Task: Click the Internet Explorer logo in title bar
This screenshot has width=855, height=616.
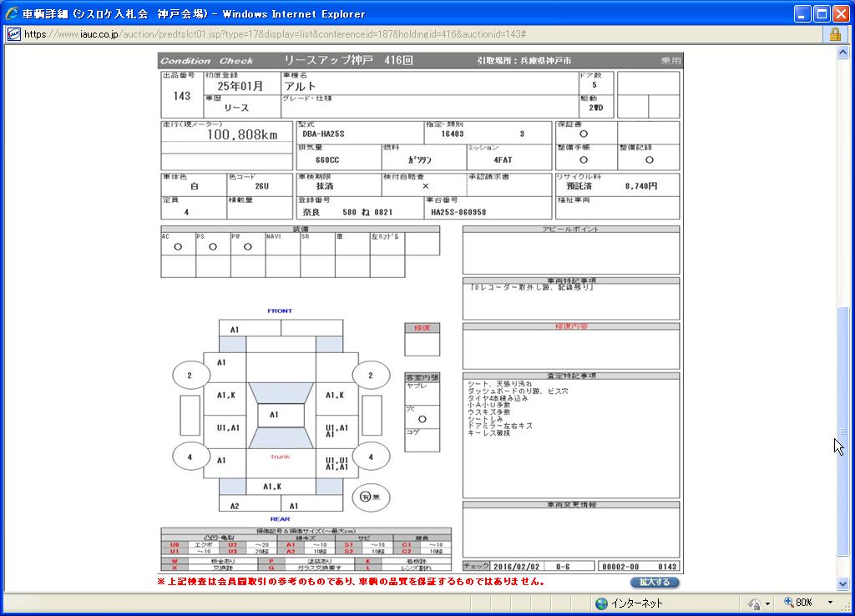Action: tap(12, 13)
